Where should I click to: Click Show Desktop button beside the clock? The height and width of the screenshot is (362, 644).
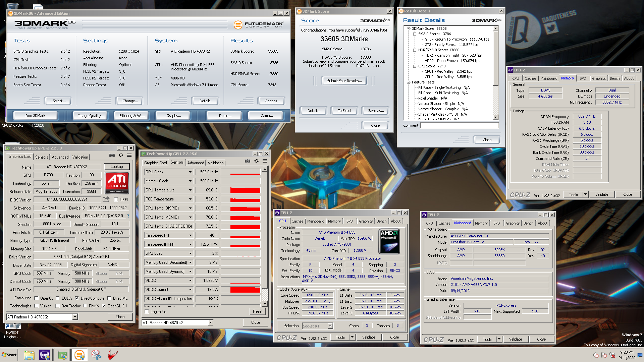(x=640, y=355)
